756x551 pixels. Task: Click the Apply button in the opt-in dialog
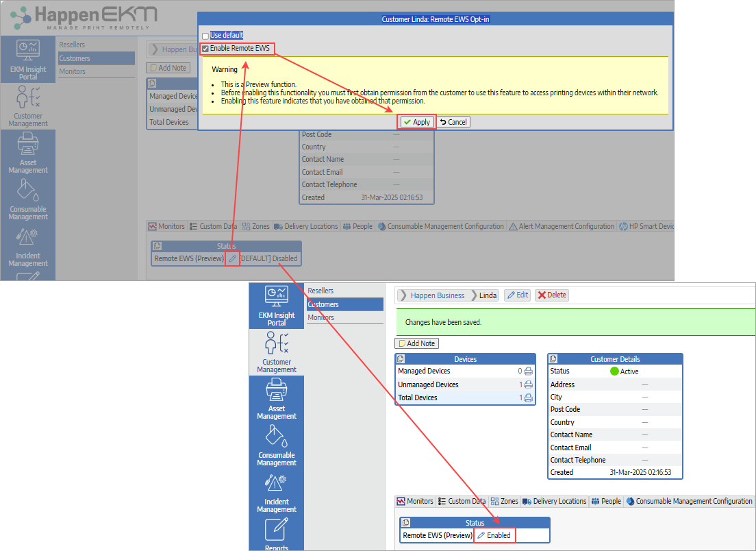pos(416,122)
